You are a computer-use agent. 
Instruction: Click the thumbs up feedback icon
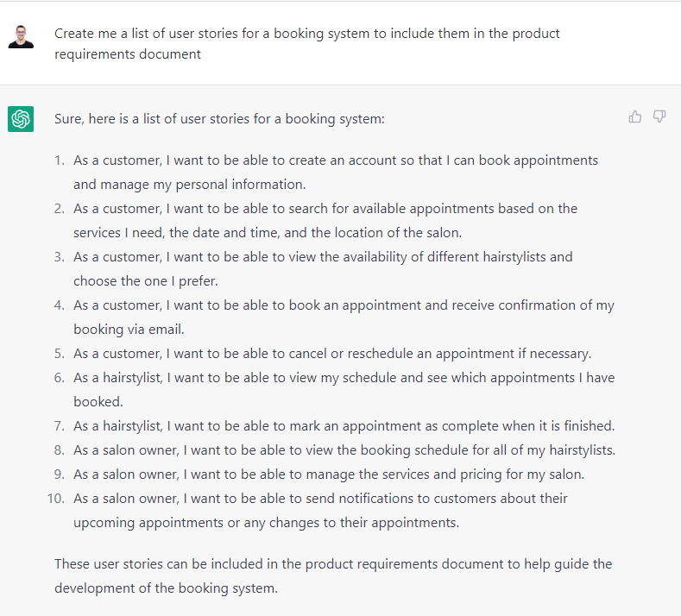[635, 116]
